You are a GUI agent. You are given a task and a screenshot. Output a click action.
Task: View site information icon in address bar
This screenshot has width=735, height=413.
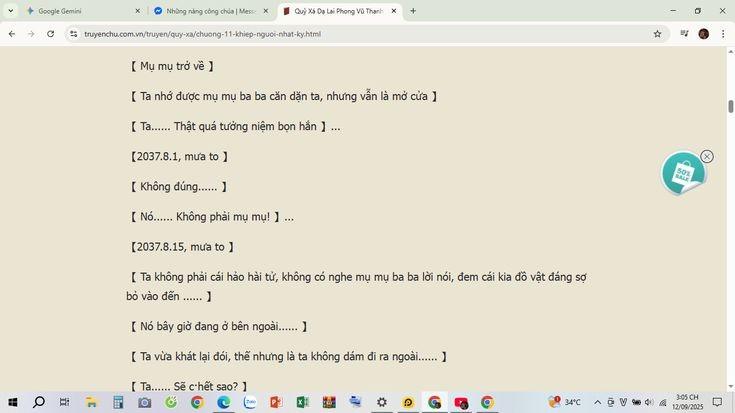pos(74,34)
